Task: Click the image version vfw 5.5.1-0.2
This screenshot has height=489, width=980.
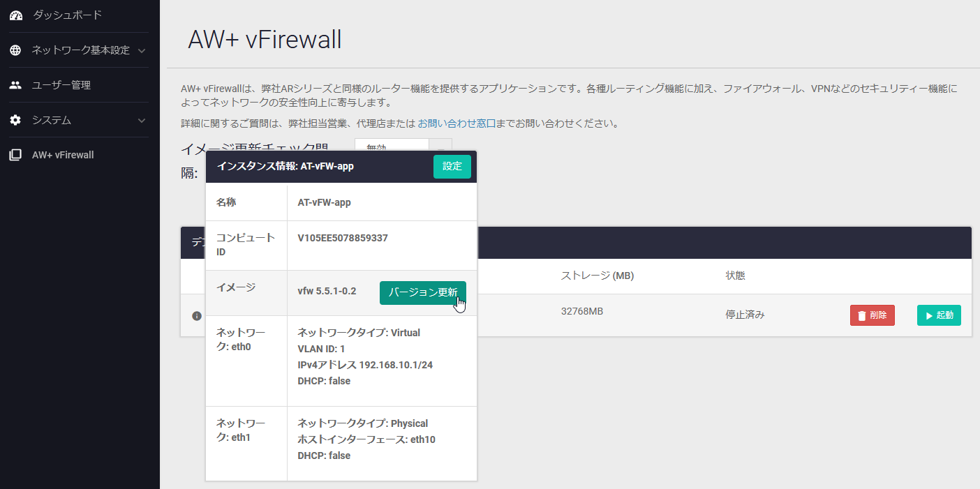Action: tap(327, 290)
